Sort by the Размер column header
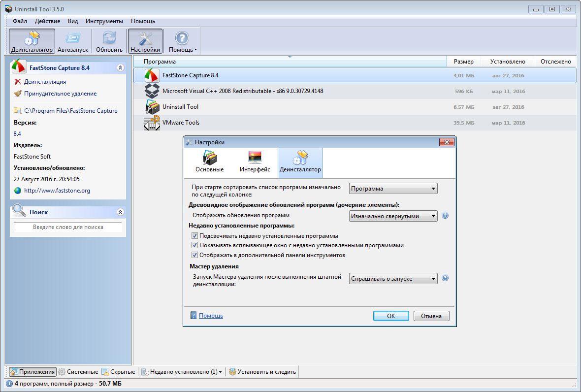Viewport: 581px width, 392px height. click(463, 62)
